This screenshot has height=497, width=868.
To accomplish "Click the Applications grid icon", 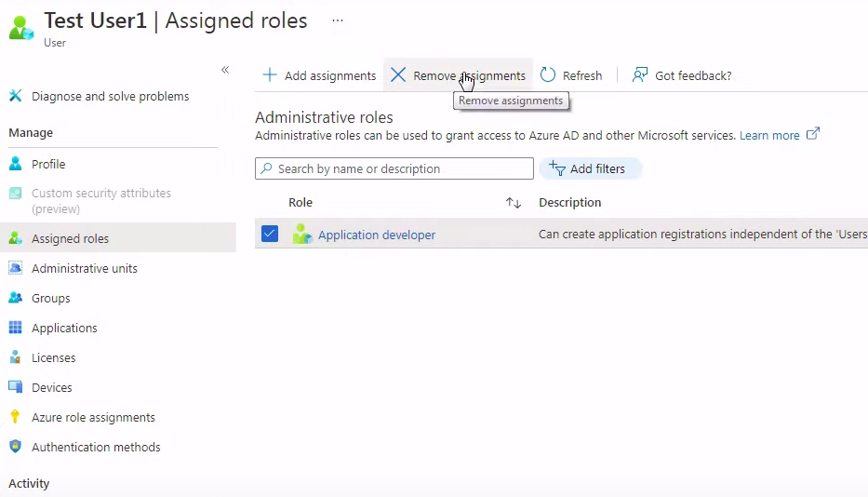I will (x=16, y=328).
